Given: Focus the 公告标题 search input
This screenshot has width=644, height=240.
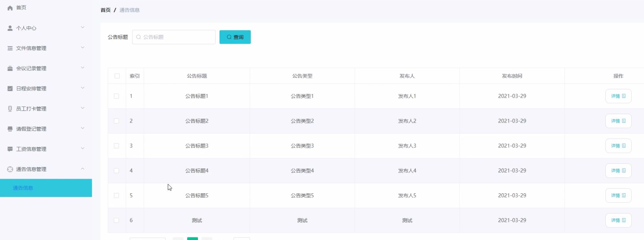Looking at the screenshot, I should click(174, 37).
